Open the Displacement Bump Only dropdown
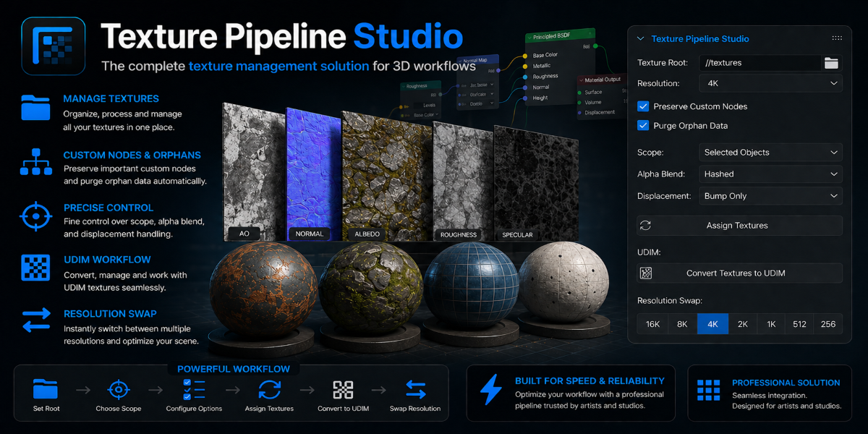 [x=771, y=196]
